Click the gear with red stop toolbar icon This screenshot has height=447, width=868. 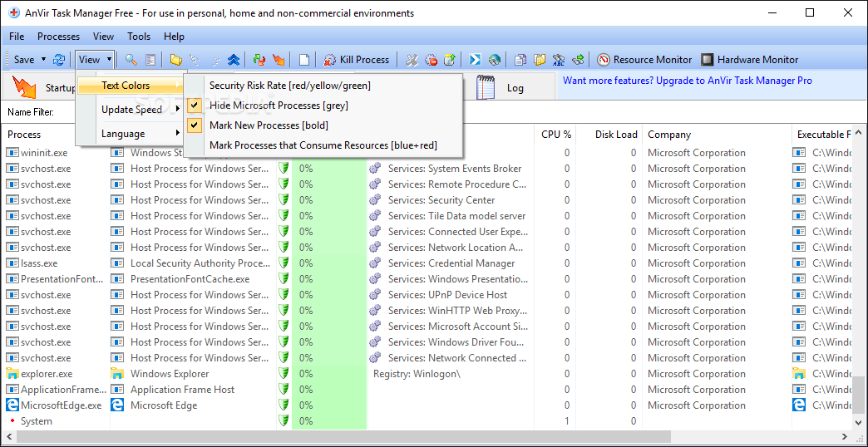click(x=432, y=60)
